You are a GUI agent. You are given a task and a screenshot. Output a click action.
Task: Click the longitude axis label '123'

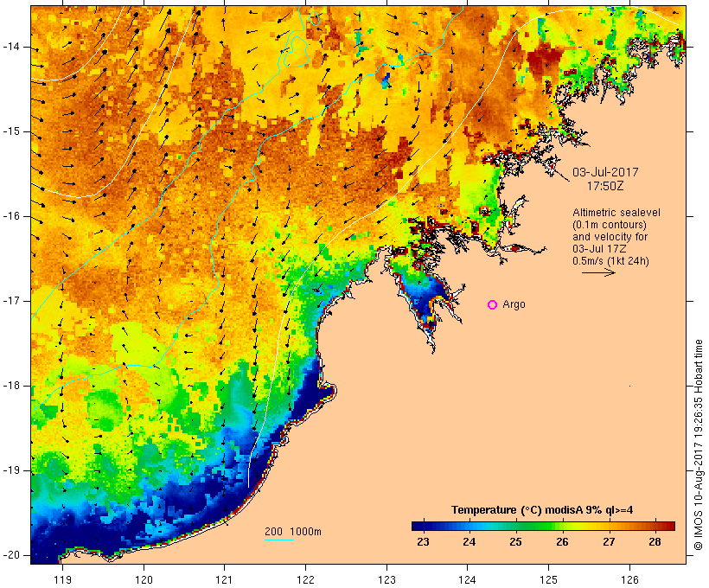pos(386,579)
